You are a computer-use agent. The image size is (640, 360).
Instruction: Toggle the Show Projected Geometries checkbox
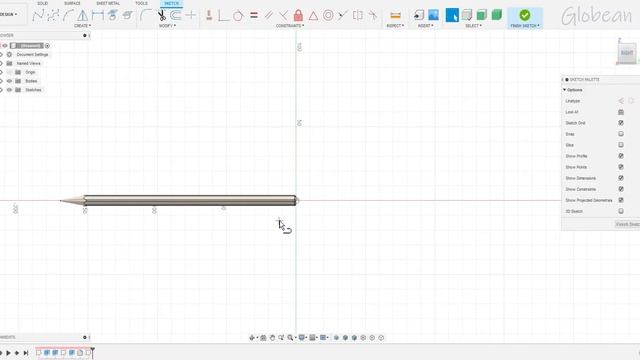tap(621, 200)
